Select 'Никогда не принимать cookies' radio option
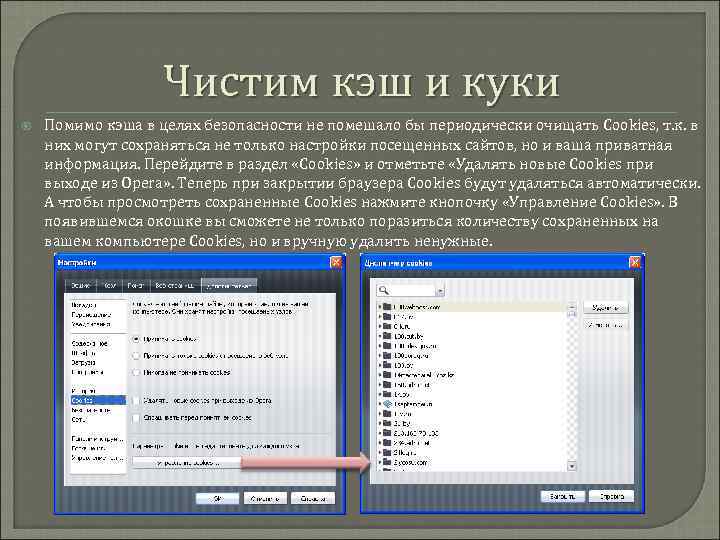 click(x=136, y=372)
